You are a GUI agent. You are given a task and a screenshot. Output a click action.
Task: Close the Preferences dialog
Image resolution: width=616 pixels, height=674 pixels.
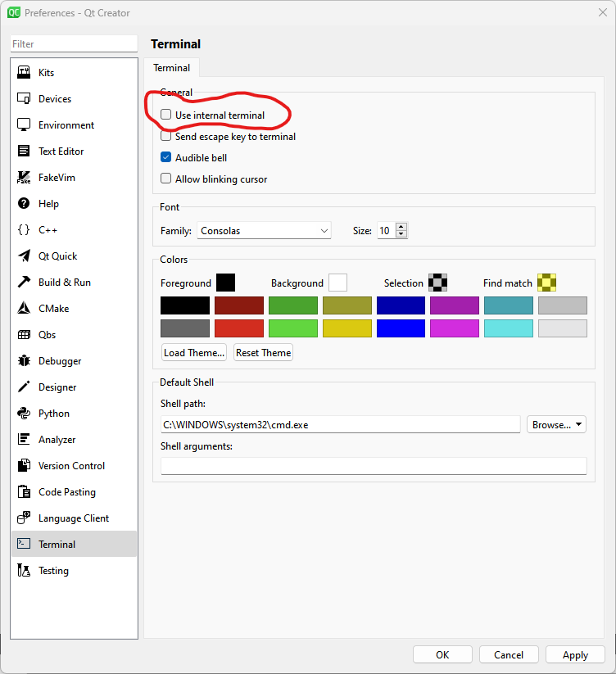coord(603,12)
